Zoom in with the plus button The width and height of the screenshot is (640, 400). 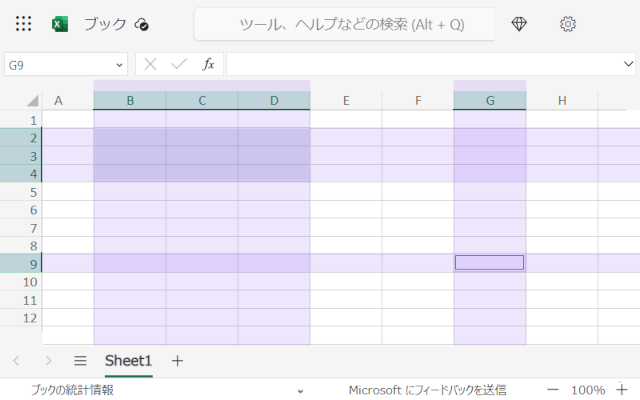pyautogui.click(x=621, y=390)
